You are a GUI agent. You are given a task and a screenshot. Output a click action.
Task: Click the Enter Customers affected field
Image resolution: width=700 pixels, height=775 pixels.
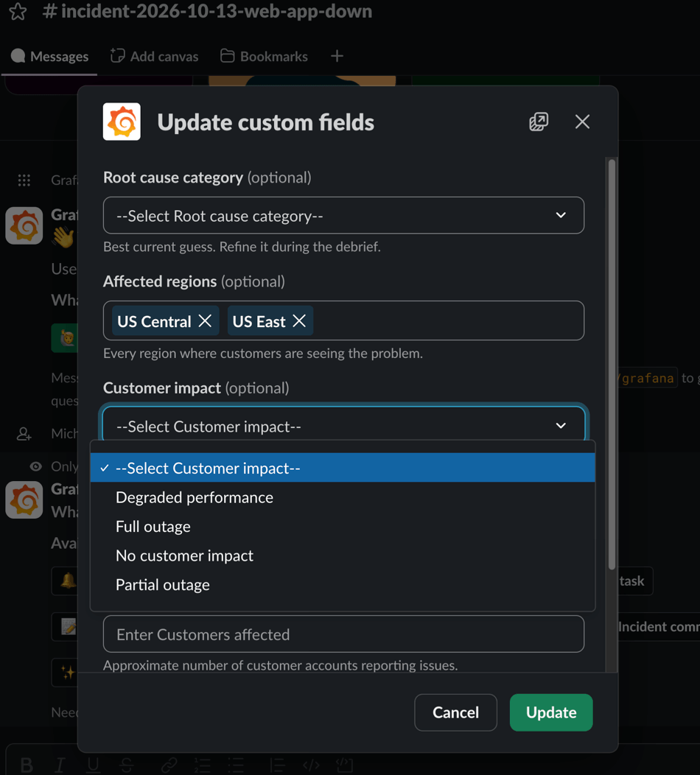(343, 634)
